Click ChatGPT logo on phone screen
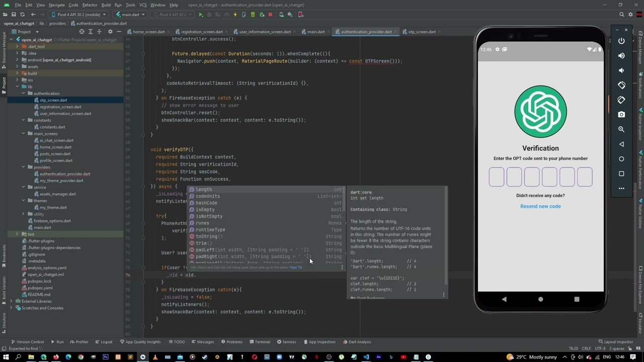Screen dimensions: 644x362 (x=540, y=112)
